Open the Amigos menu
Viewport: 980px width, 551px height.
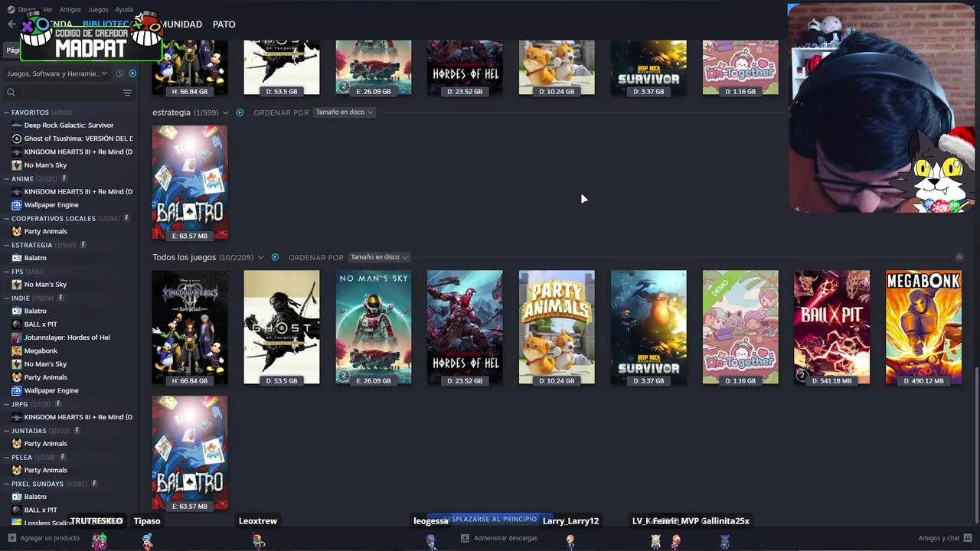[x=70, y=9]
